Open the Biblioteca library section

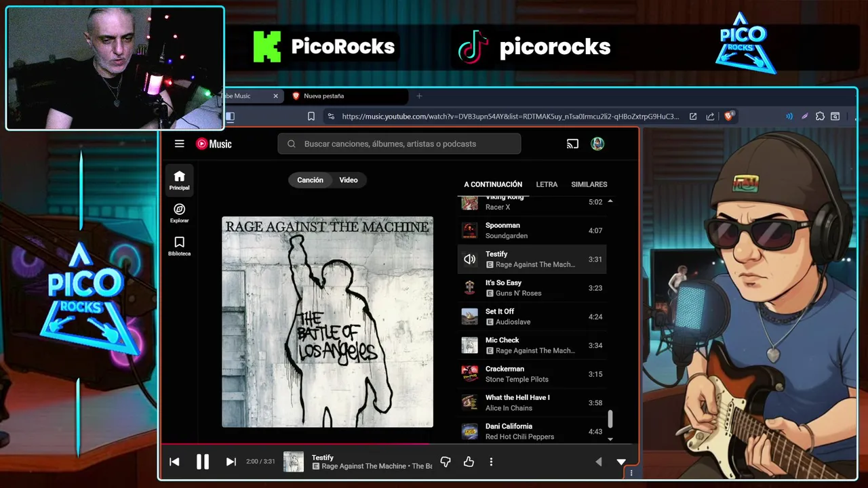(x=180, y=246)
